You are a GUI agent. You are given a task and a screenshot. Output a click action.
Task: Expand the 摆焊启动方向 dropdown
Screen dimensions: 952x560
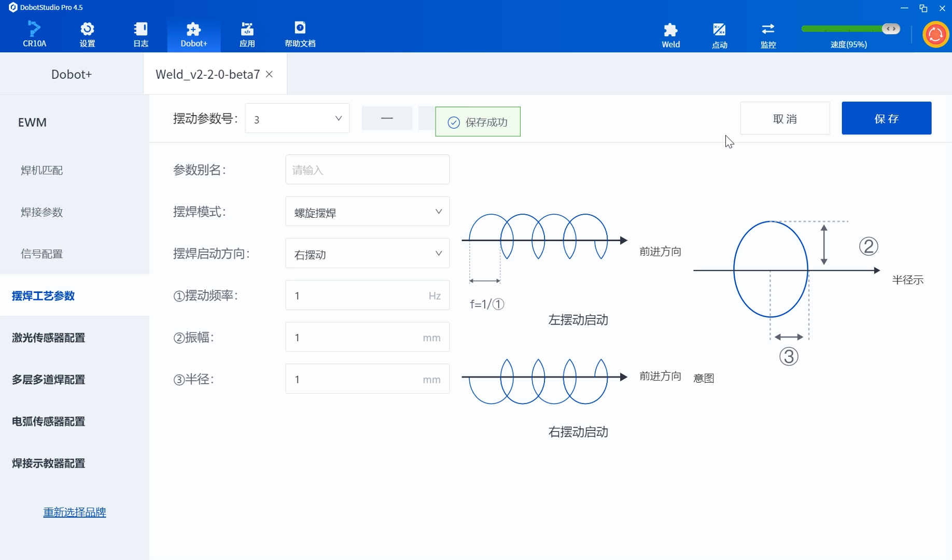367,254
